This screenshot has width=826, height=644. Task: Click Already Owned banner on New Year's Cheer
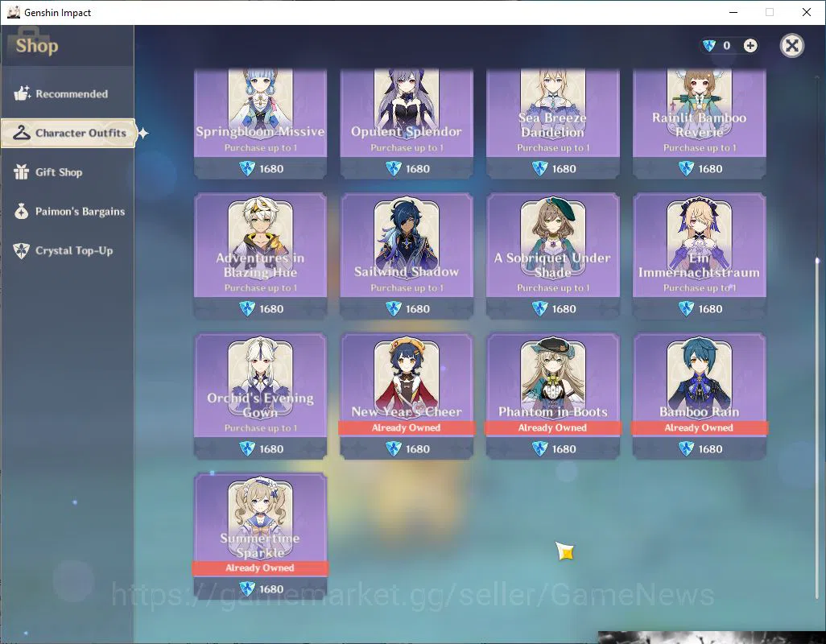pos(407,427)
